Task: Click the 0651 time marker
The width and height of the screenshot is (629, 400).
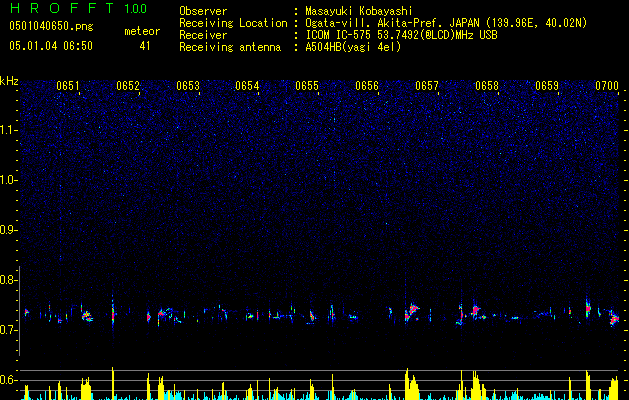Action: click(x=68, y=86)
